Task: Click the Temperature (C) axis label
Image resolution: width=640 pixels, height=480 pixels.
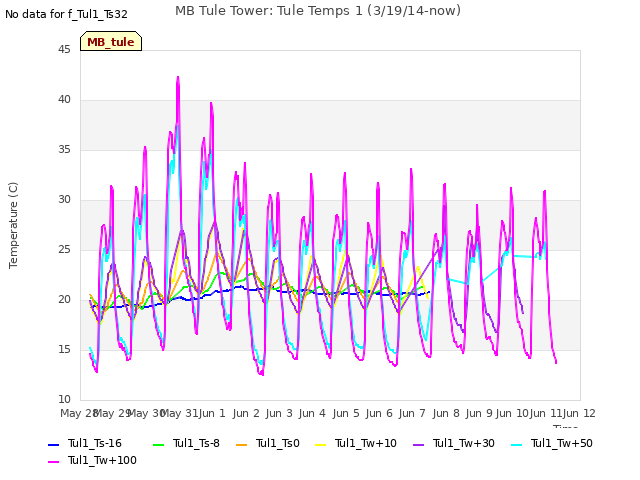Action: [13, 225]
